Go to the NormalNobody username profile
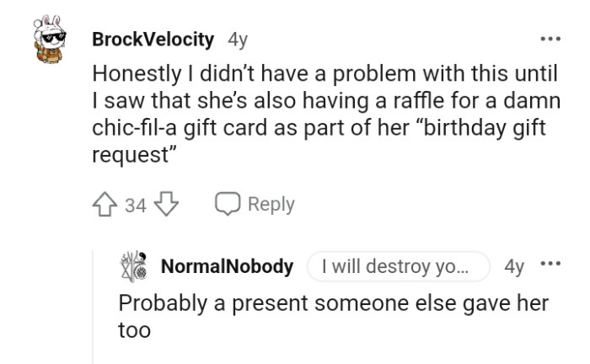This screenshot has height=364, width=590. [227, 267]
